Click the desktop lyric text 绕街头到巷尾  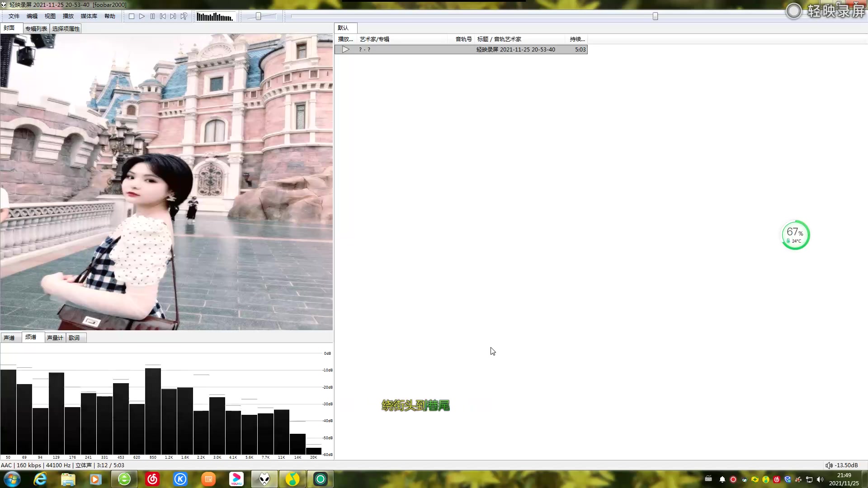tap(416, 406)
